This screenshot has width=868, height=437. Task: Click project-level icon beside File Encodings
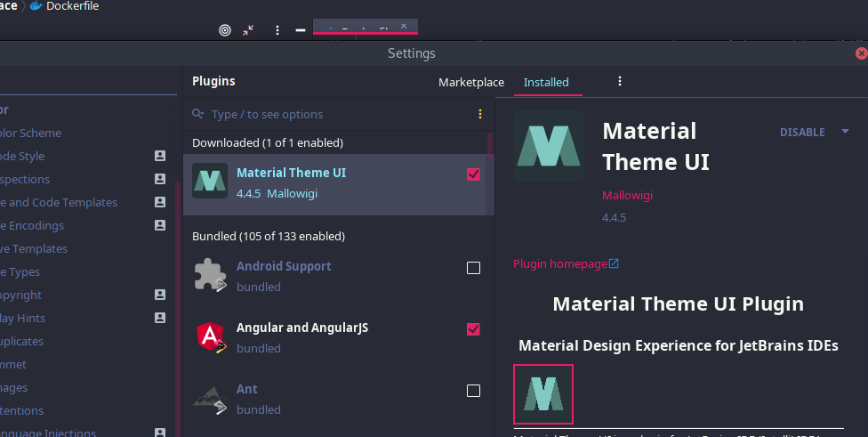click(160, 225)
